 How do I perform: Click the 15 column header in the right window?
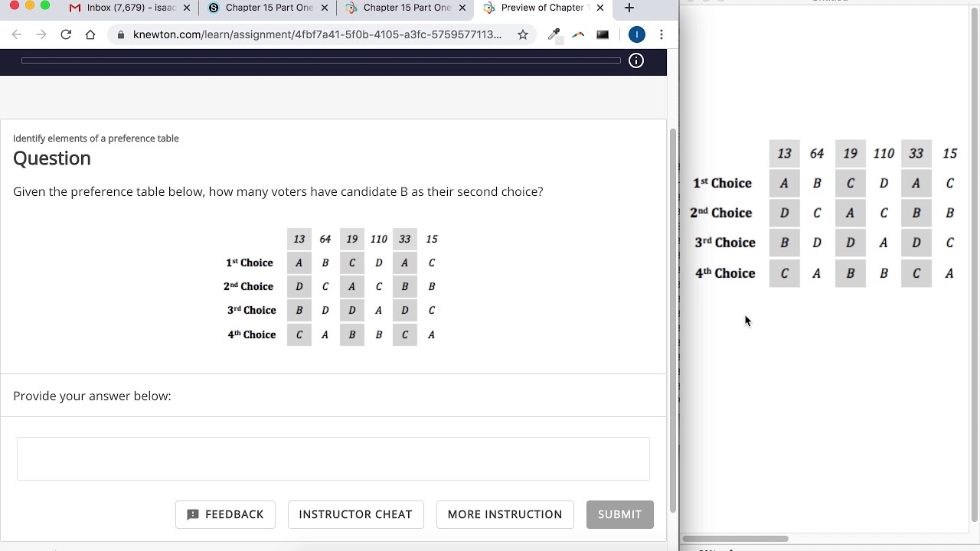(x=950, y=154)
